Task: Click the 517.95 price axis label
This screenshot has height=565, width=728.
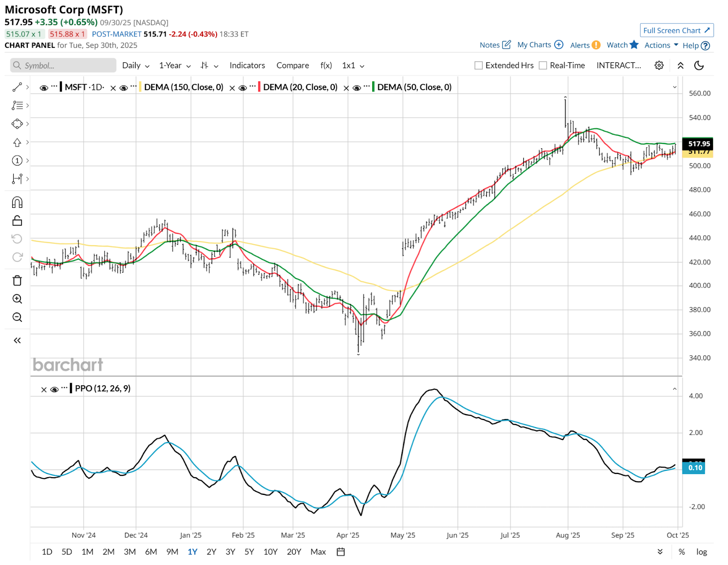Action: (x=698, y=144)
